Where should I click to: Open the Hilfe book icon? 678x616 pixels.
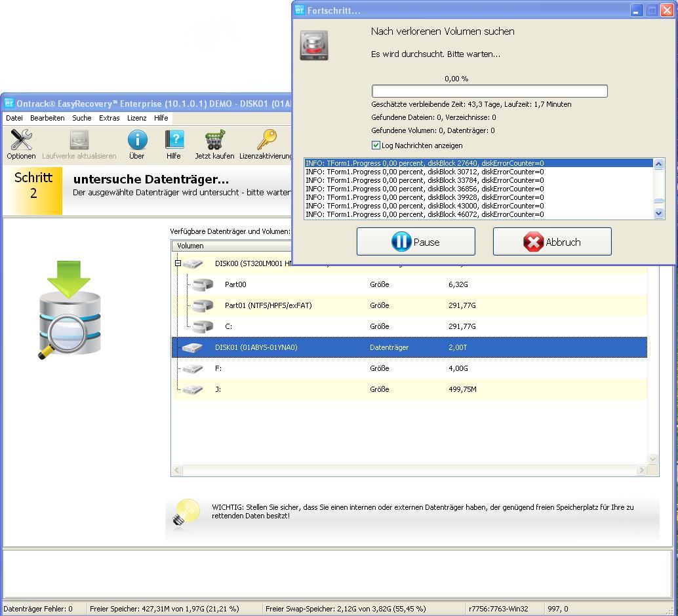click(x=174, y=140)
